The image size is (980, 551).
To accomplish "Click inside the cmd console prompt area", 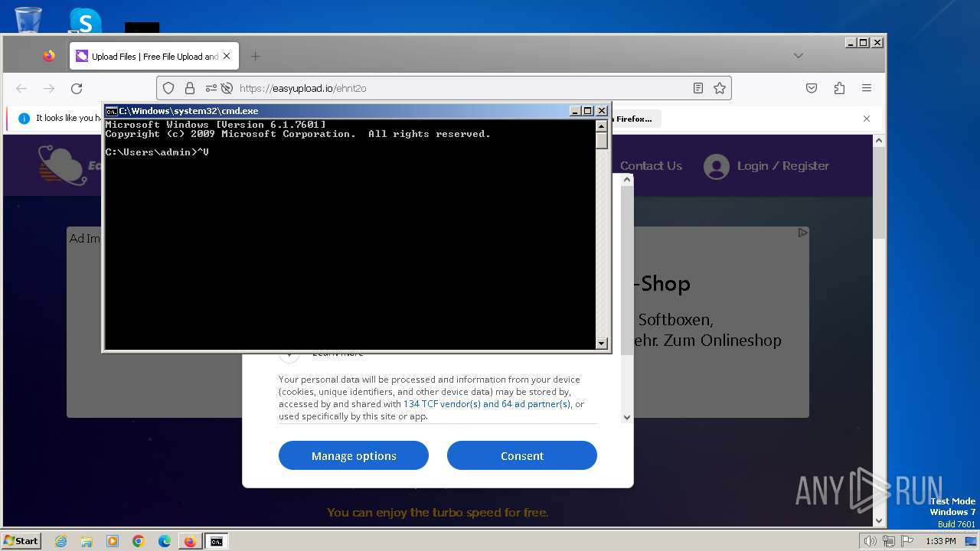I will (350, 234).
